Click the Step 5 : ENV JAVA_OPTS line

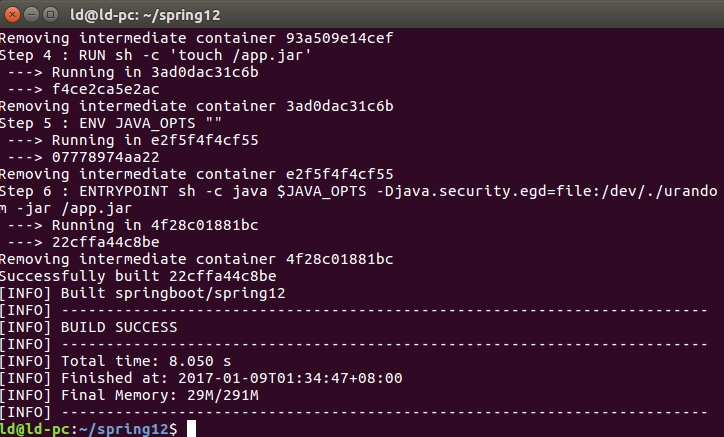coord(111,123)
